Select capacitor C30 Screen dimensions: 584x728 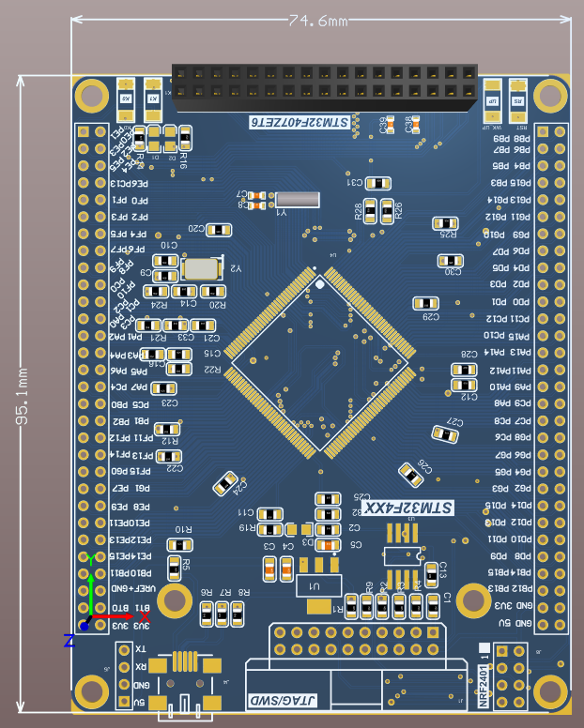pyautogui.click(x=450, y=261)
